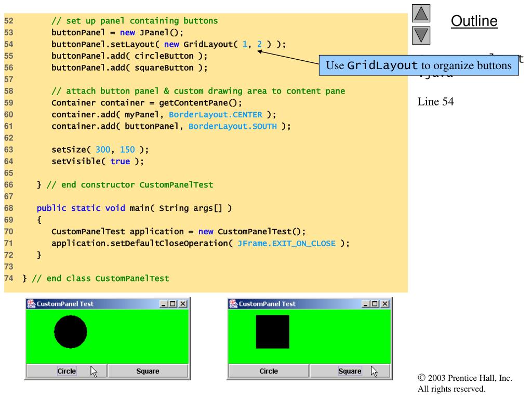
Task: Click the down arrow navigation button
Action: pyautogui.click(x=421, y=35)
